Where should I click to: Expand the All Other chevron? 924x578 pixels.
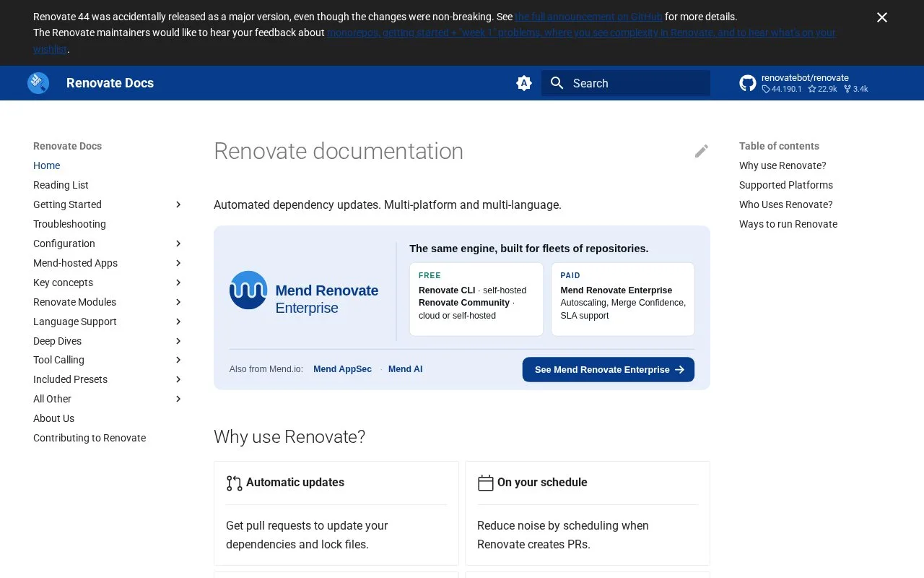point(178,399)
